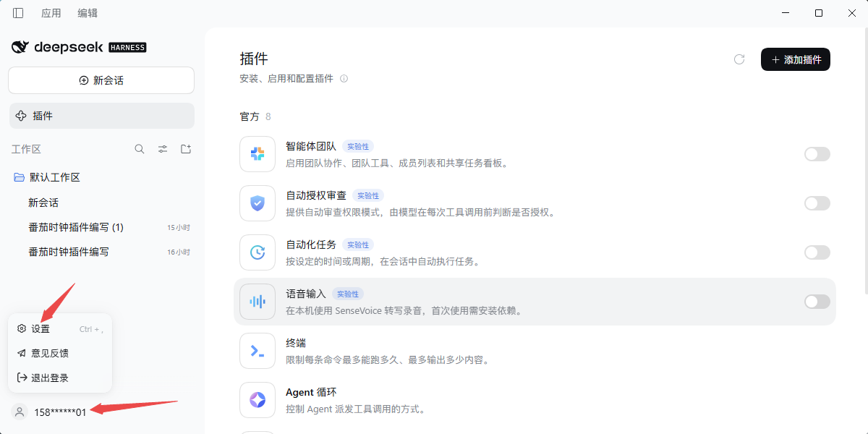868x434 pixels.
Task: Click the 添加插件 button
Action: [796, 59]
